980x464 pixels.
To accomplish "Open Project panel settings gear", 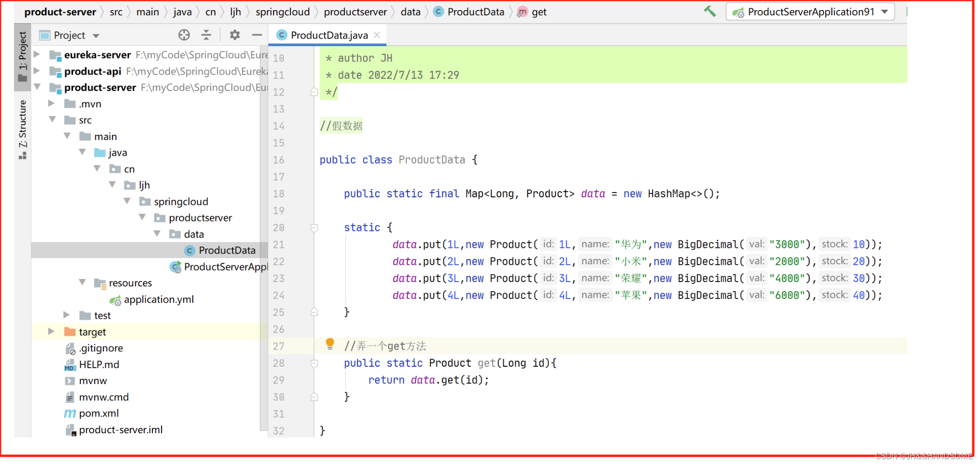I will [236, 35].
